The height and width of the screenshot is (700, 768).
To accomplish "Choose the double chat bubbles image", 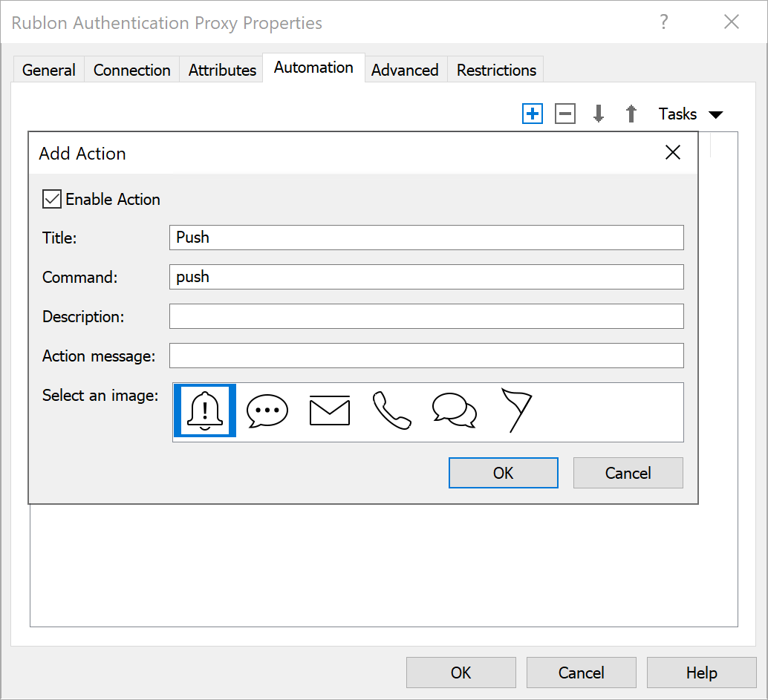I will (454, 410).
